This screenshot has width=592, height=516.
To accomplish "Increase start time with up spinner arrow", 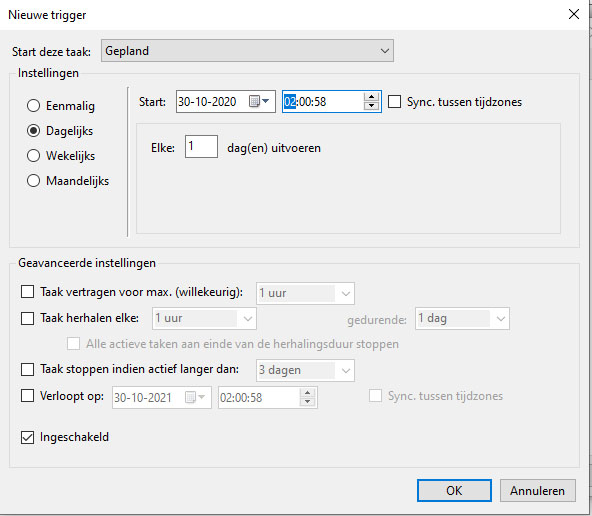I will click(372, 97).
